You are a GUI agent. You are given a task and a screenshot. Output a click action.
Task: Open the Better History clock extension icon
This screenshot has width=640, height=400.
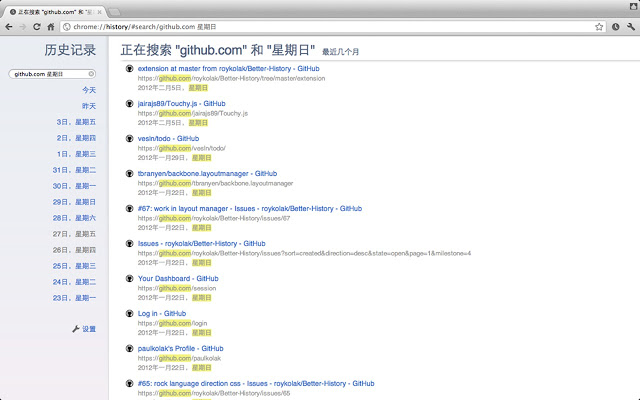(x=616, y=27)
